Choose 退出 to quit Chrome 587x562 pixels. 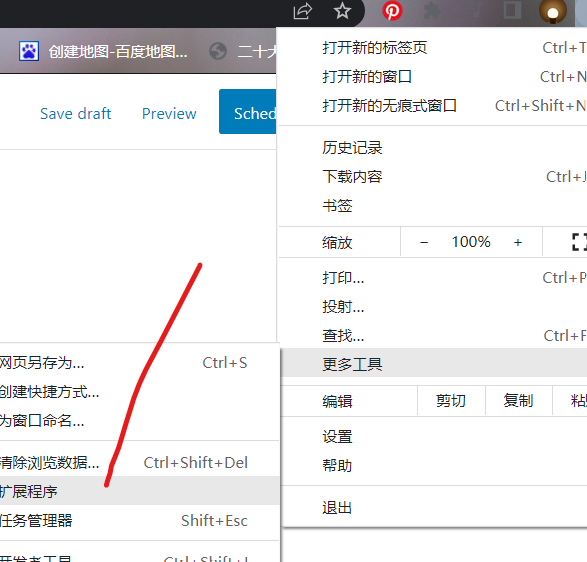433,508
